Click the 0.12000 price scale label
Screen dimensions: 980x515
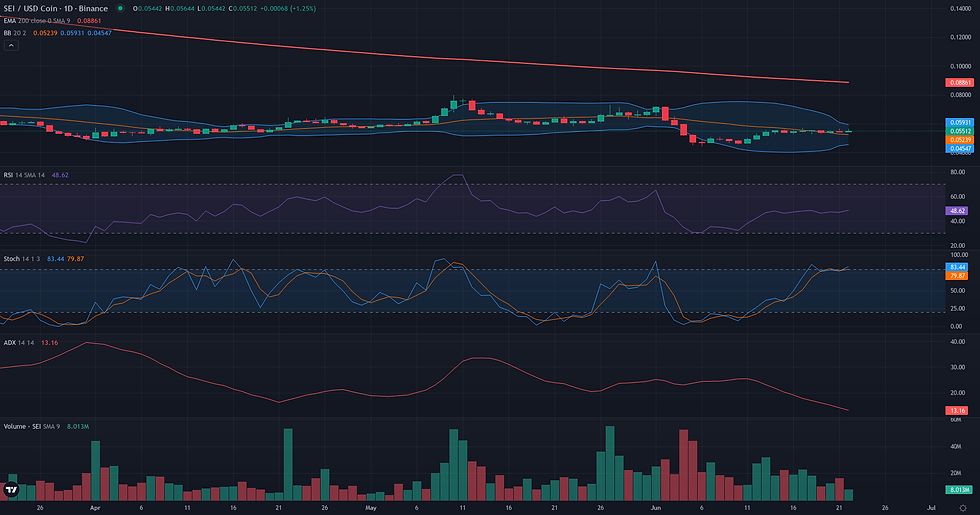[961, 38]
